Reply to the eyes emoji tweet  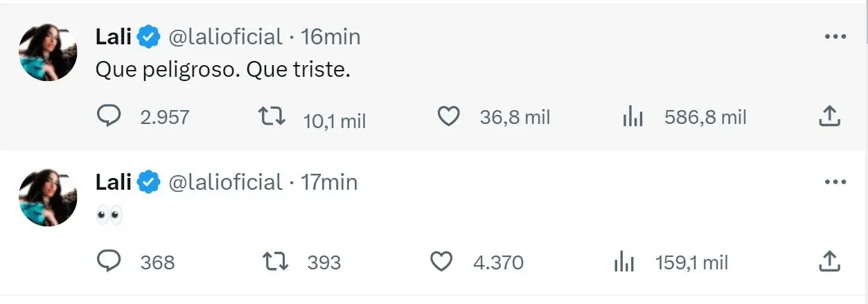pos(109,262)
